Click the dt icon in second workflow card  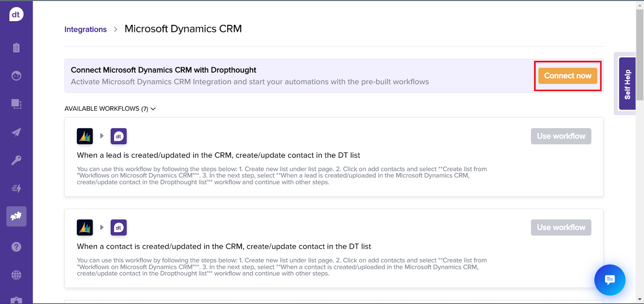point(119,227)
